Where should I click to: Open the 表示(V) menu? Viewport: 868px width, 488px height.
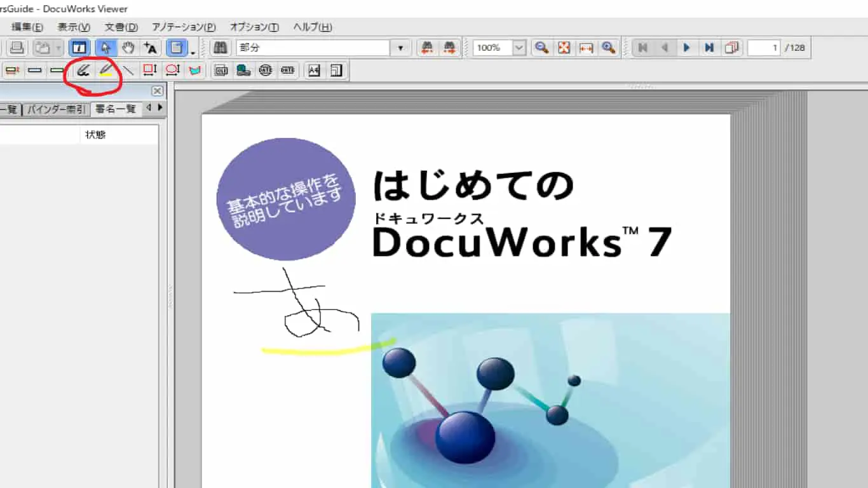coord(74,27)
